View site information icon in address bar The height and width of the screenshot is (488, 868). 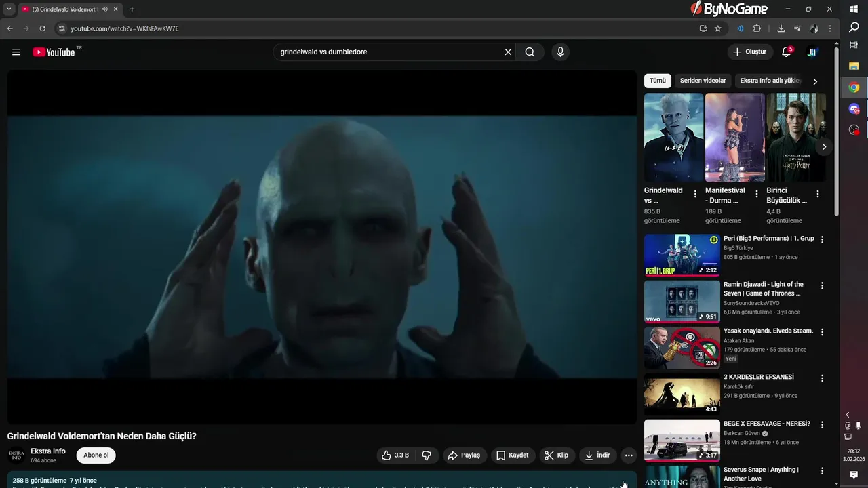click(x=62, y=28)
